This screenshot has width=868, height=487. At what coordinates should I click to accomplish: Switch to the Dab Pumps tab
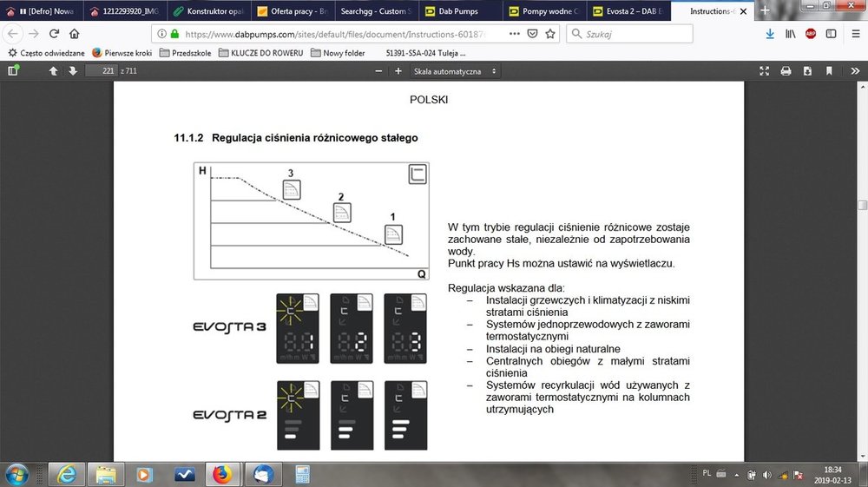(461, 12)
